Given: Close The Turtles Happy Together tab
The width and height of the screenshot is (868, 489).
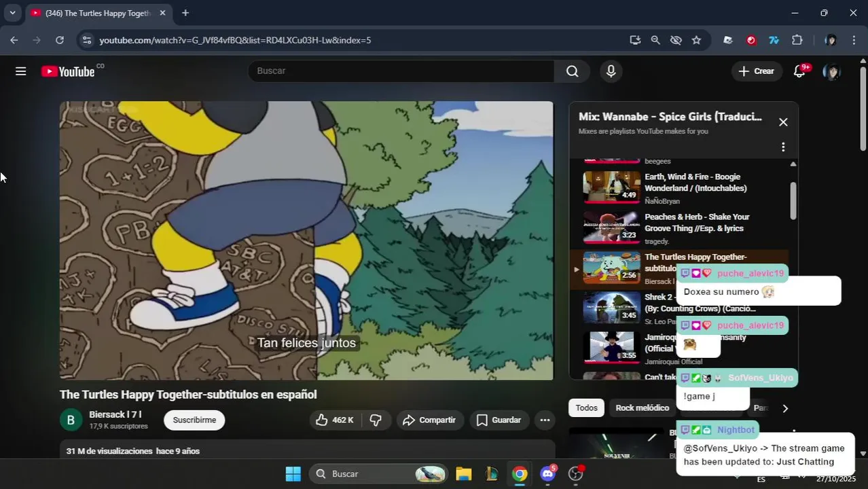Looking at the screenshot, I should tap(162, 13).
